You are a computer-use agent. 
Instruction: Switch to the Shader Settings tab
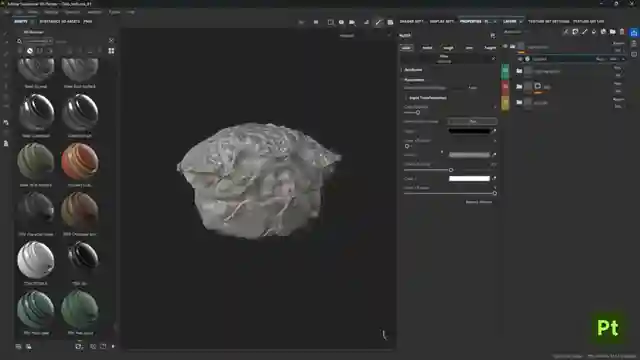tap(411, 22)
